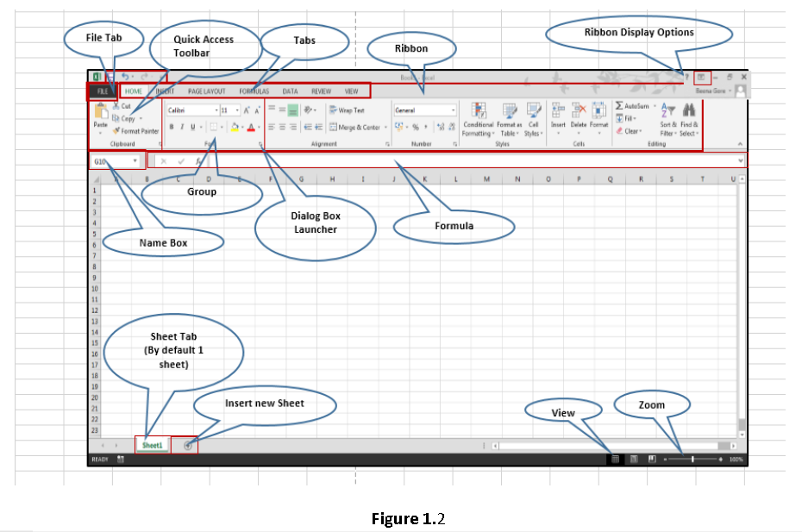The height and width of the screenshot is (532, 802).
Task: Click the zoom slider handle
Action: pyautogui.click(x=692, y=460)
